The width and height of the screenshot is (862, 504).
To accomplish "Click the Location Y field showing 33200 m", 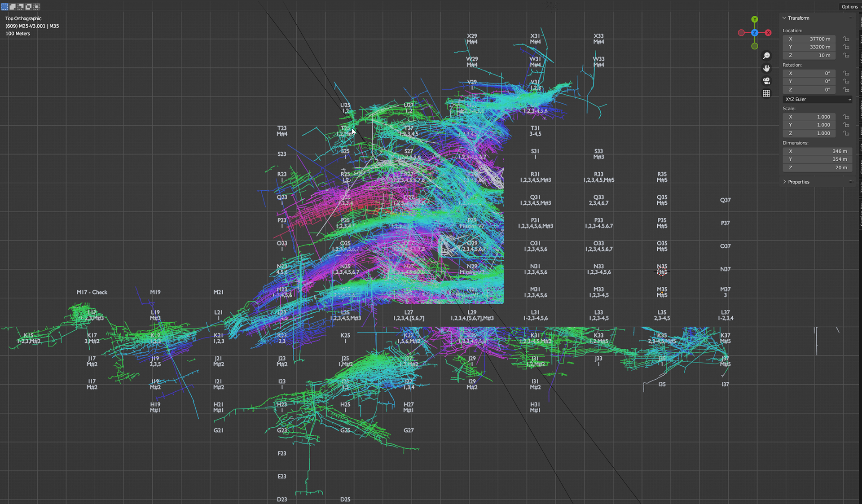I will [x=809, y=47].
